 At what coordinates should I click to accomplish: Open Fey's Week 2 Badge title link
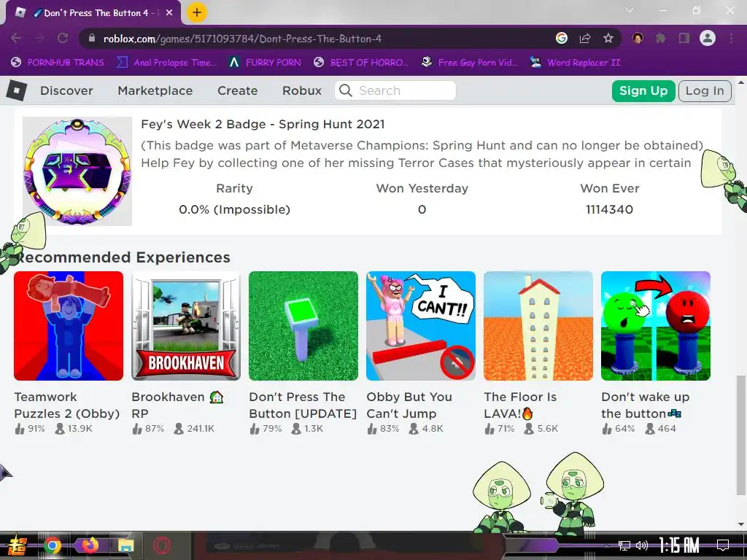[263, 124]
